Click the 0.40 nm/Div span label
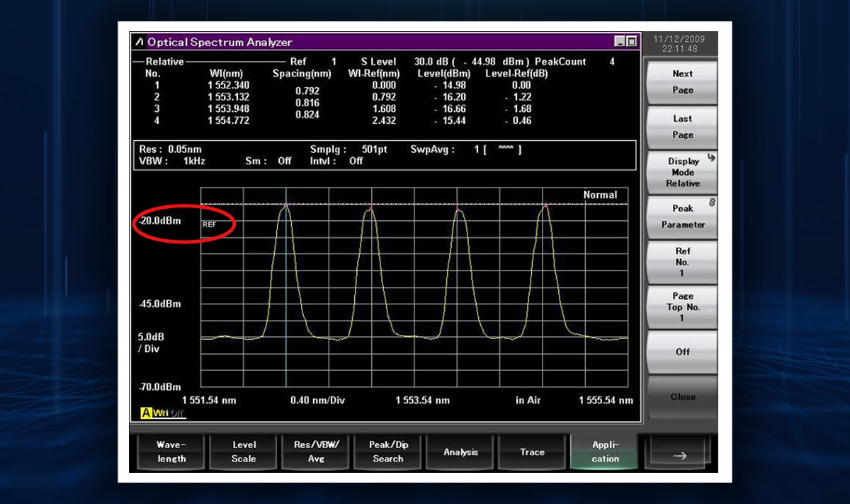 (x=317, y=401)
